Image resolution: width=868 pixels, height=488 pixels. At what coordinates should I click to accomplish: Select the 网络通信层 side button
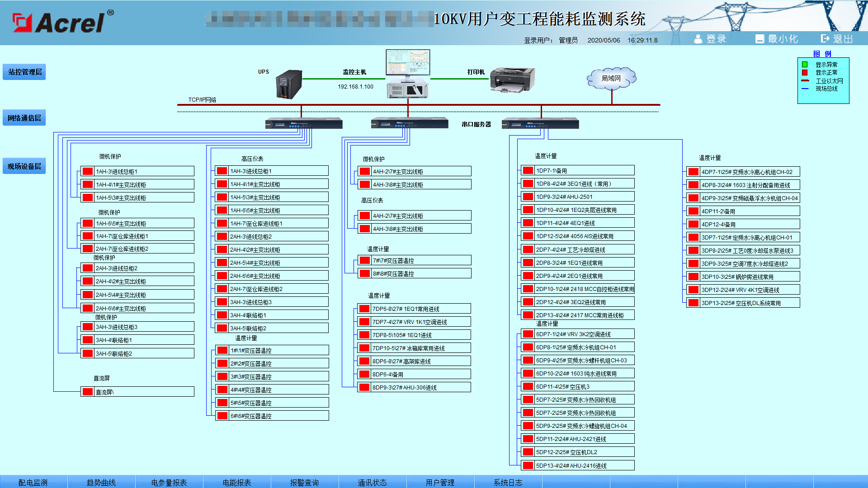pos(24,118)
